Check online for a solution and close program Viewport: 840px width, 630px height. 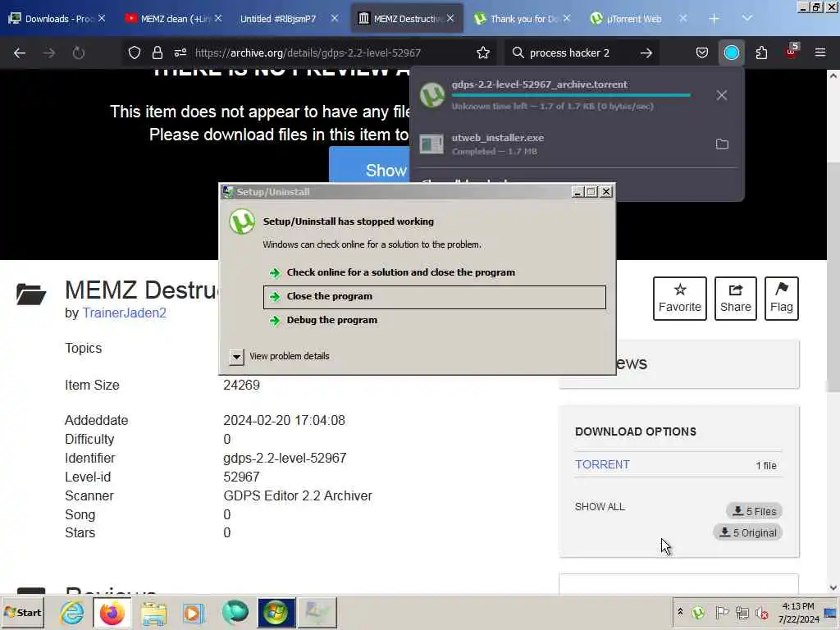[x=435, y=272]
